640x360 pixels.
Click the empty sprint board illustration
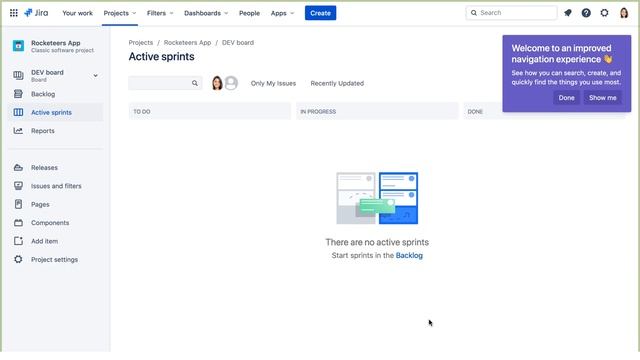[377, 198]
